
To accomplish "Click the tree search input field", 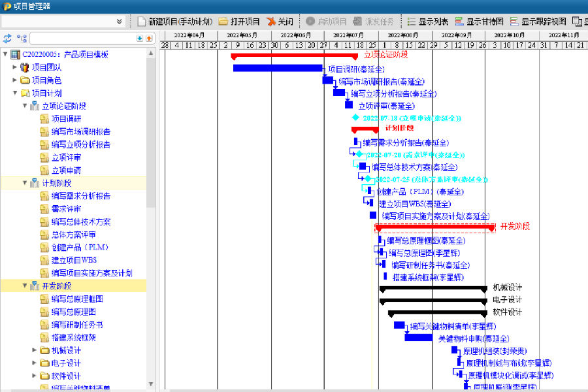I will pyautogui.click(x=83, y=39).
